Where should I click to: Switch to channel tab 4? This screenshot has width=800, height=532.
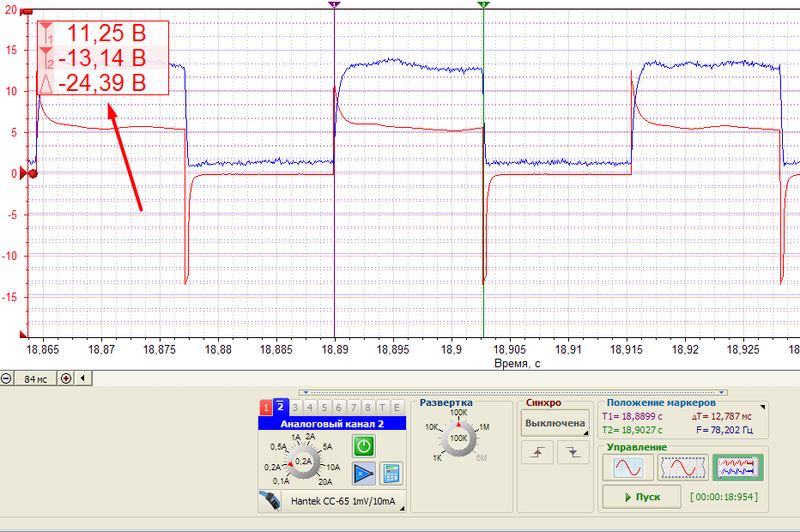310,408
